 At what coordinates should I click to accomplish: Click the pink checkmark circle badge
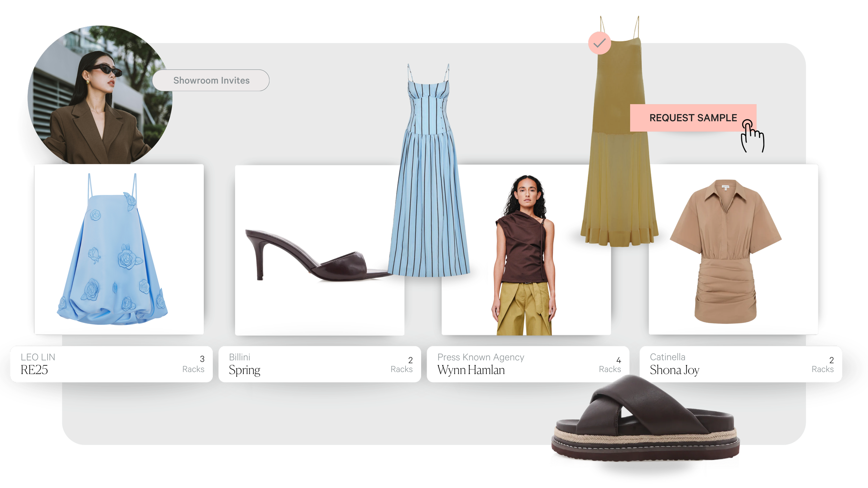pyautogui.click(x=599, y=43)
